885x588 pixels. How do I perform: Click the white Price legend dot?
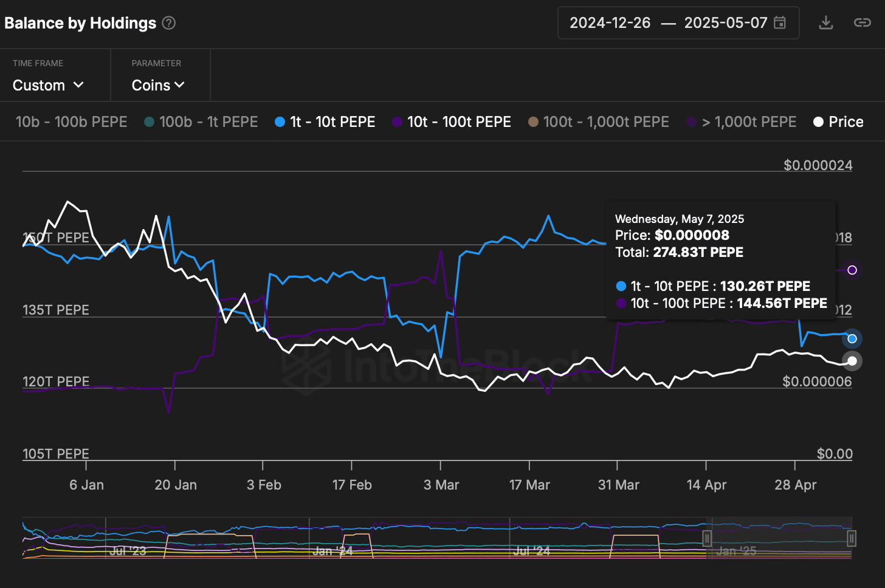818,122
